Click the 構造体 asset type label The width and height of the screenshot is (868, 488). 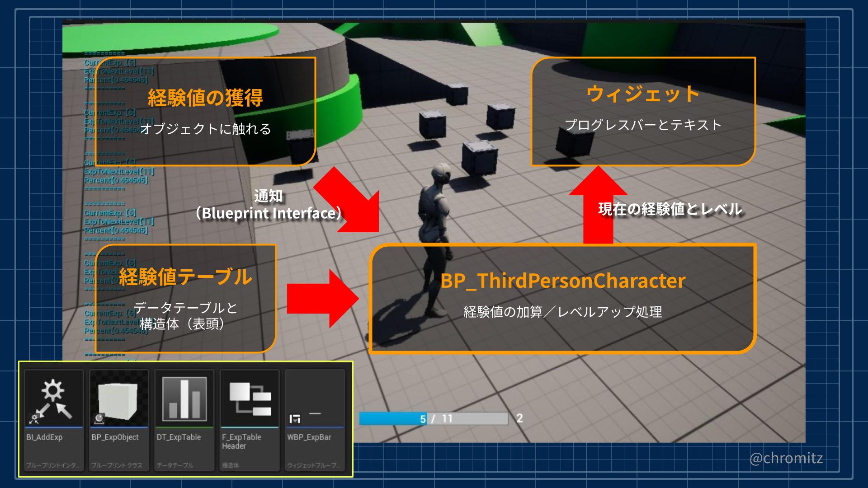coord(231,465)
